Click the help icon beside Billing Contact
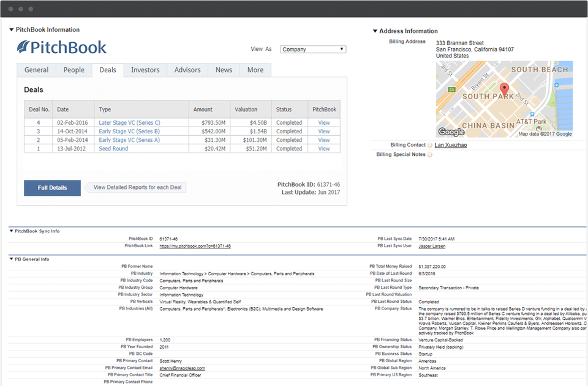The image size is (588, 386). [430, 146]
